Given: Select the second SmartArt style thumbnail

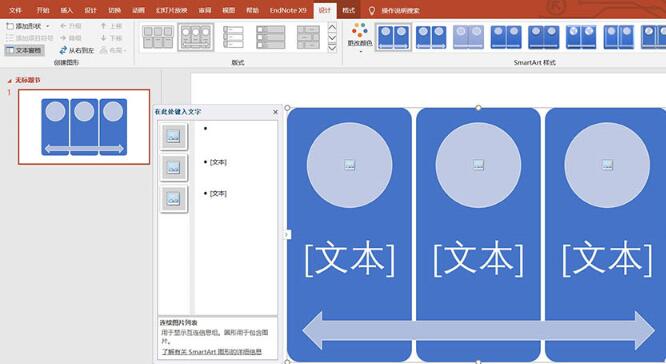Looking at the screenshot, I should coord(431,37).
